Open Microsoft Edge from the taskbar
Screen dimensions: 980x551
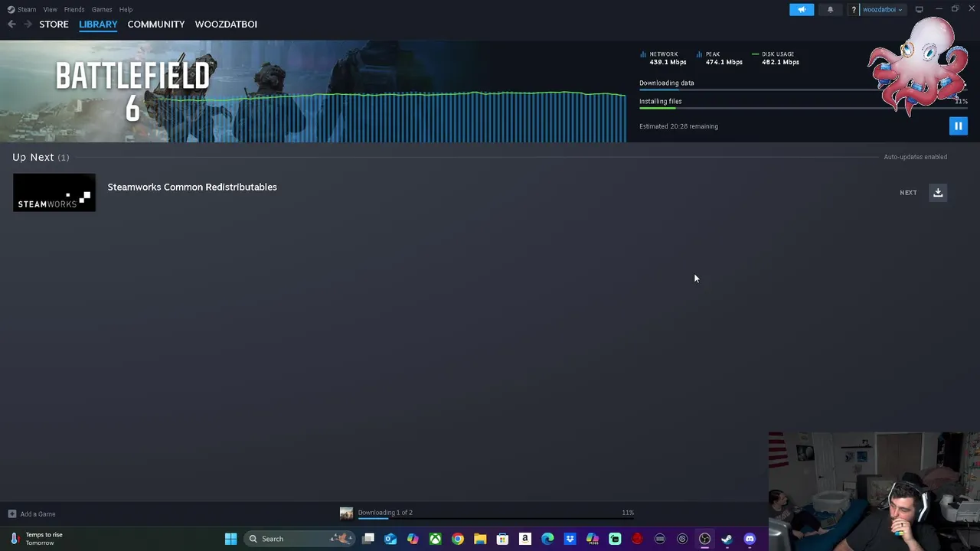coord(547,539)
